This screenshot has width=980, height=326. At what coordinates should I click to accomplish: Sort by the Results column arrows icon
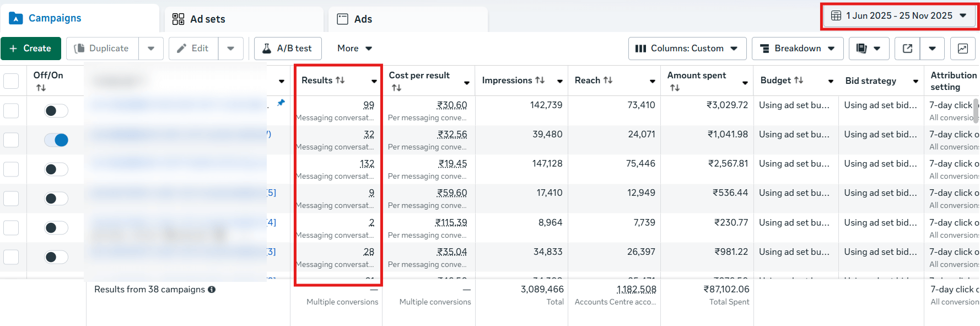pos(340,80)
